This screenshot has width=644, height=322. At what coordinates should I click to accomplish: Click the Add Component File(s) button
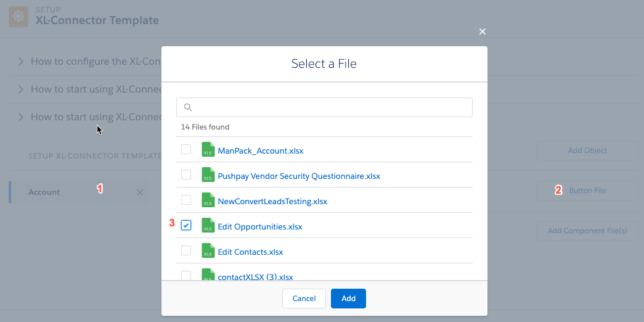pyautogui.click(x=587, y=231)
